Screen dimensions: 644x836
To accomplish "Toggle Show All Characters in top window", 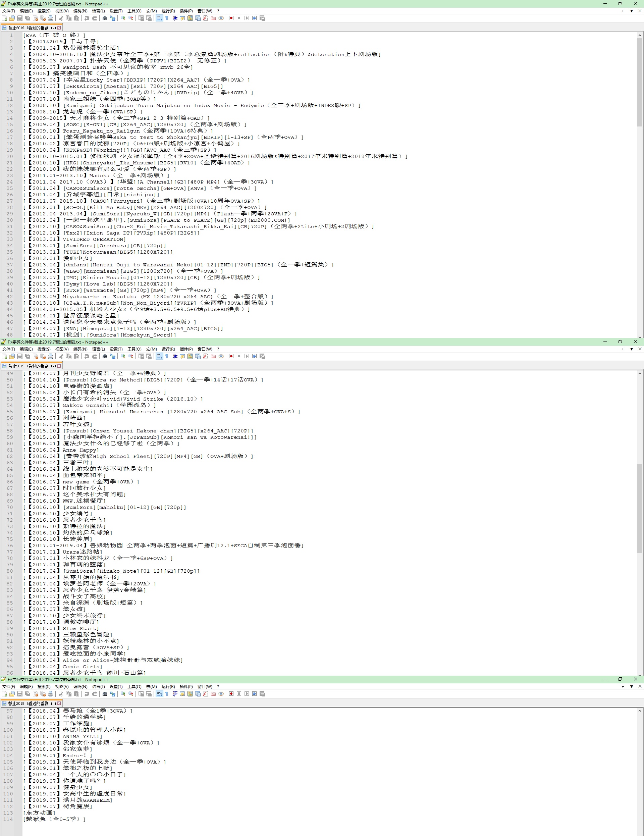I will (x=167, y=18).
